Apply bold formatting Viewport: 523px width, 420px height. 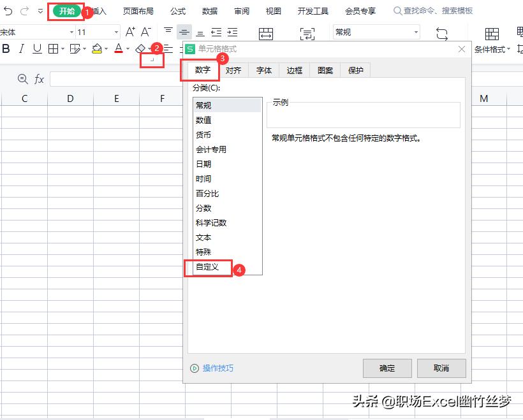point(6,49)
